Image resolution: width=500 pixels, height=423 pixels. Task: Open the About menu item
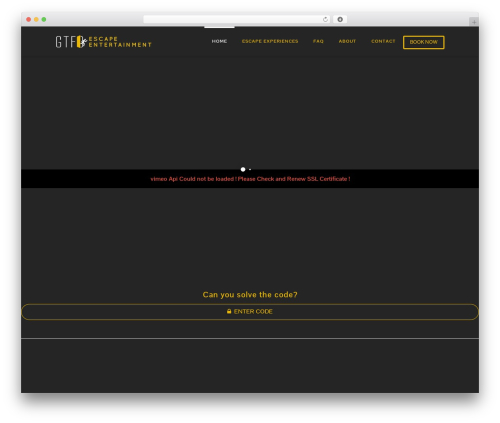pyautogui.click(x=347, y=41)
